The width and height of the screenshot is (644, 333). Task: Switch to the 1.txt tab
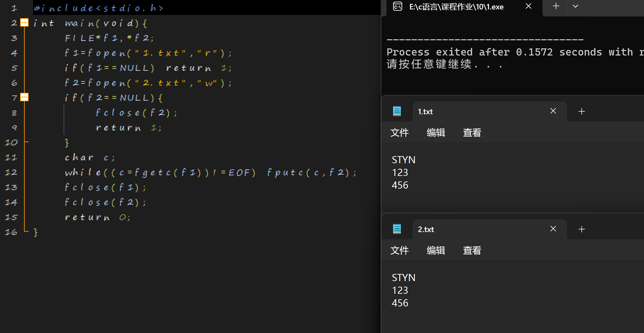coord(489,111)
